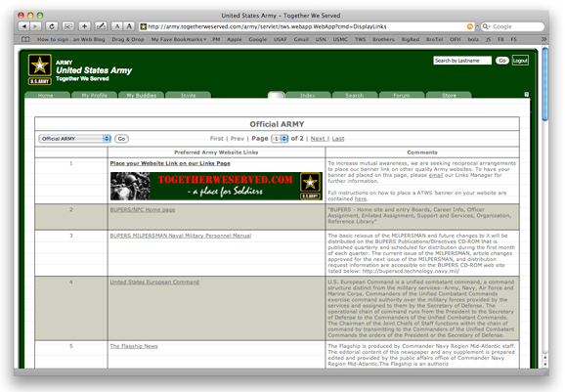Screen dimensions: 565x392
Task: Click Go beside the Official ARMY dropdown
Action: click(121, 139)
